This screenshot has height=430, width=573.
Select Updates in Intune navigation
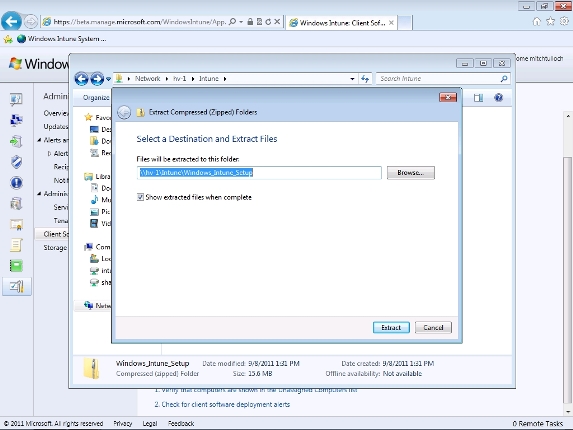(56, 126)
